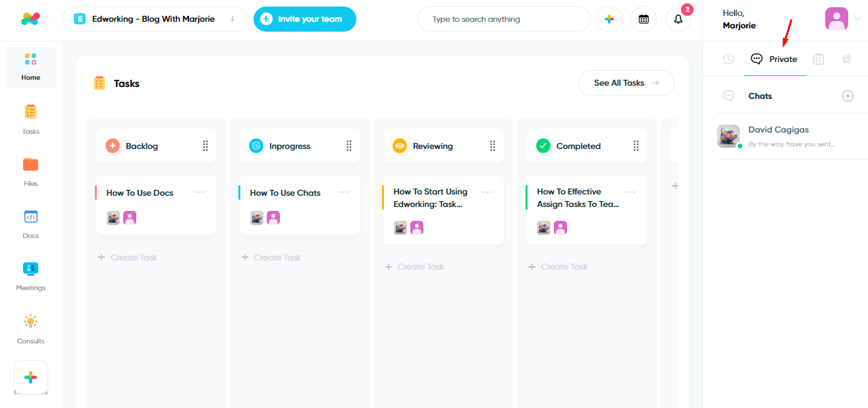Click the Reviewing eye icon
The image size is (868, 408).
coord(400,146)
